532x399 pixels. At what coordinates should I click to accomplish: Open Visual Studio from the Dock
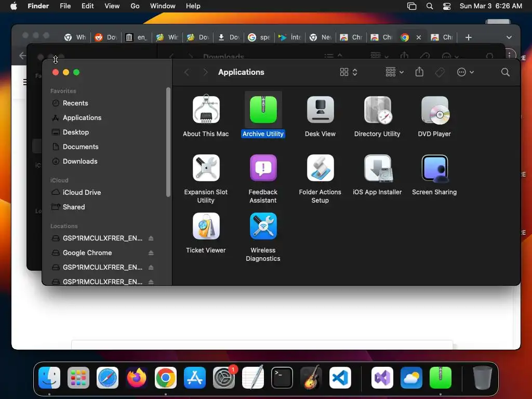(x=382, y=378)
